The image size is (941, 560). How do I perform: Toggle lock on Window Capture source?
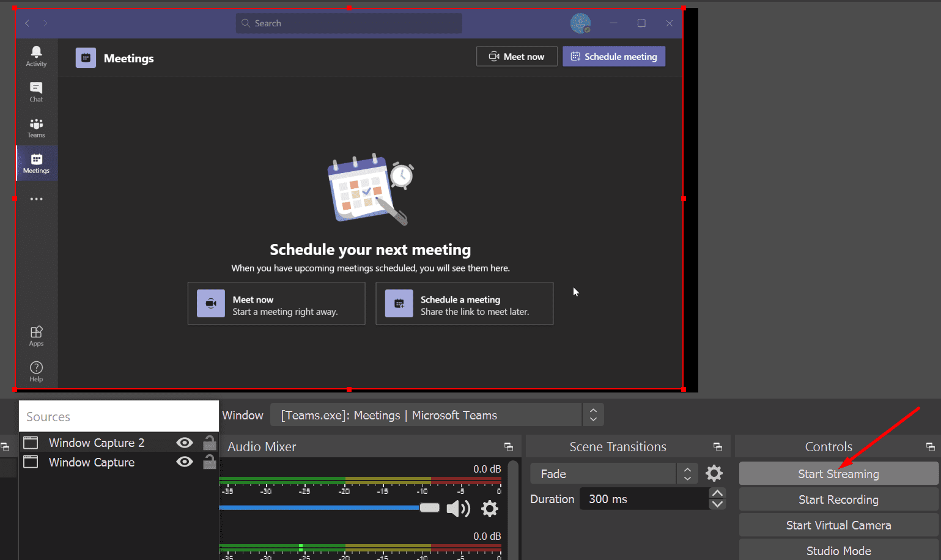pos(209,462)
